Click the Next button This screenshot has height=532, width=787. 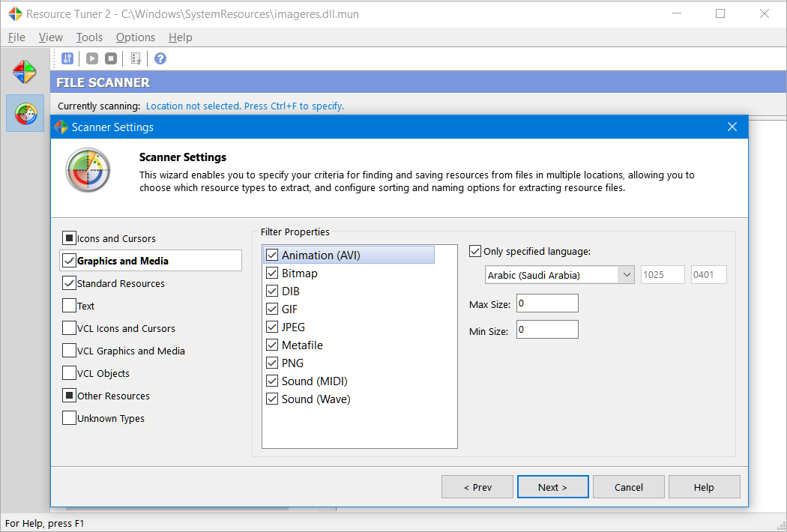click(x=552, y=486)
